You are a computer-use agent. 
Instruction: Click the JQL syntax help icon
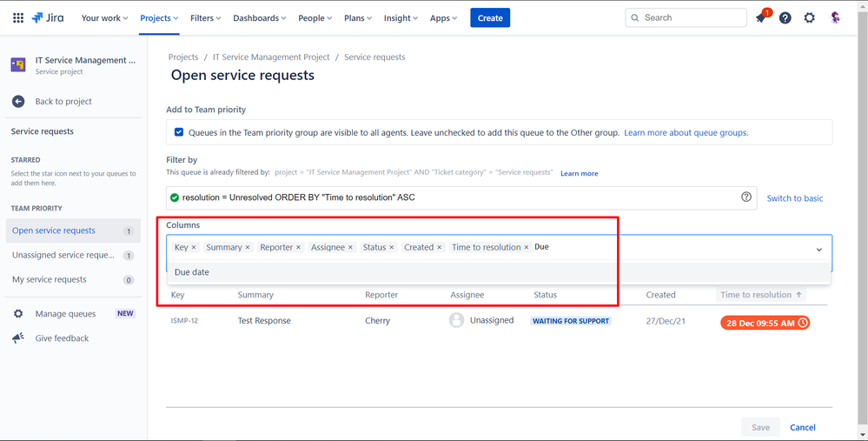(x=746, y=197)
